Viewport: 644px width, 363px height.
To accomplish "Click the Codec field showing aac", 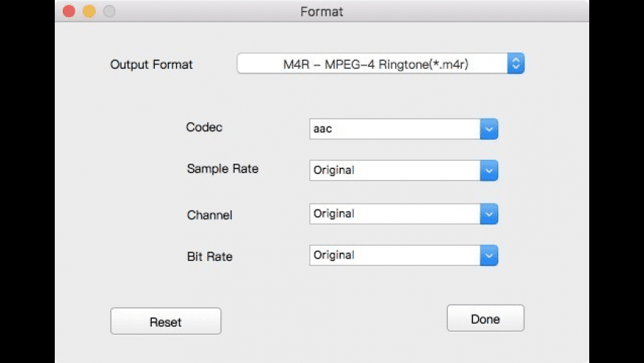I will pyautogui.click(x=395, y=129).
